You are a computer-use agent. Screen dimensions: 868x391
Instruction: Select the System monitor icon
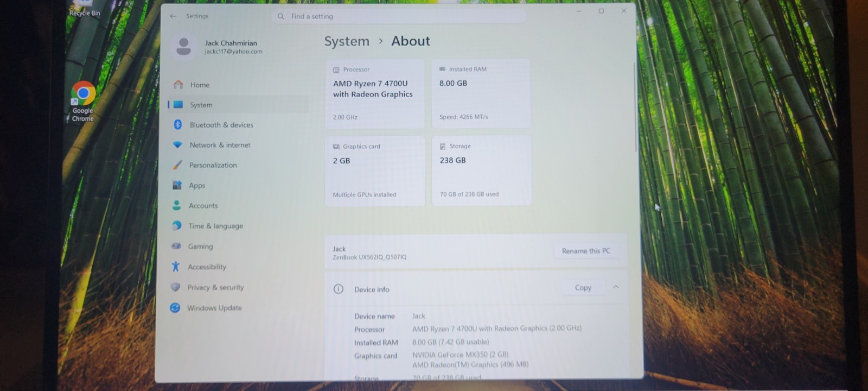click(x=178, y=104)
